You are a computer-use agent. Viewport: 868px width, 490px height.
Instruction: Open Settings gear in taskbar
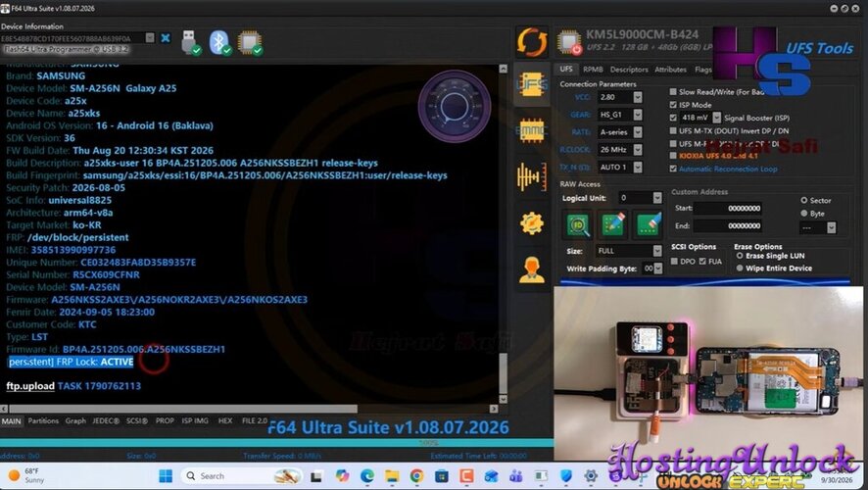591,475
